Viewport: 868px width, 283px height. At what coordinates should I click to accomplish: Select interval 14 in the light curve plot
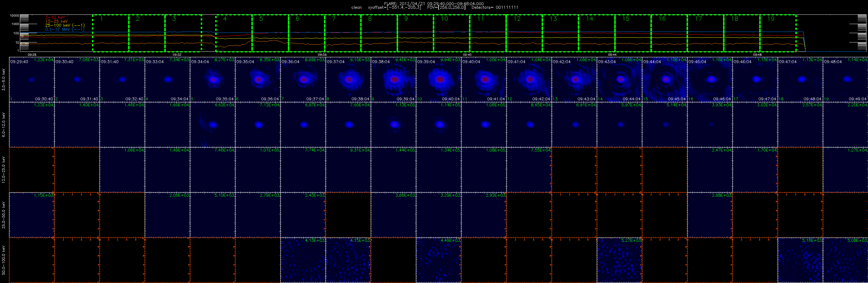[x=597, y=33]
